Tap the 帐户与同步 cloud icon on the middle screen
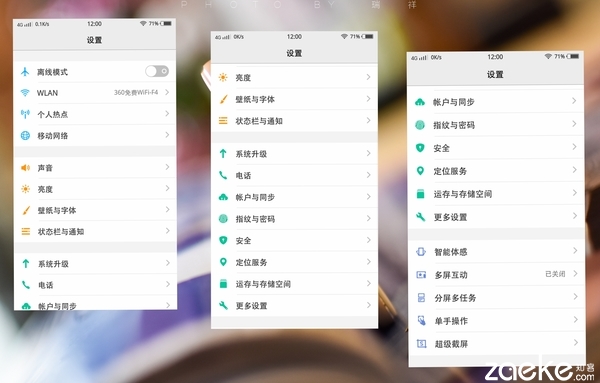 coord(223,197)
